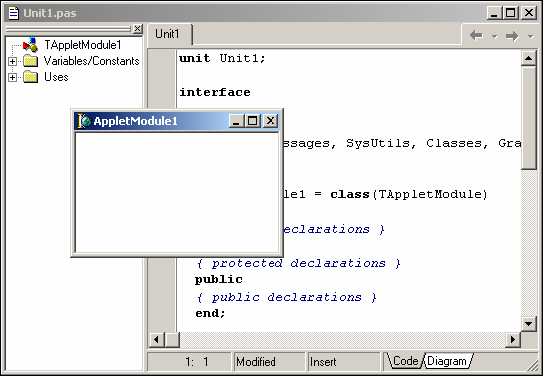
Task: Click 'Classes' in the uses clause
Action: coord(454,143)
